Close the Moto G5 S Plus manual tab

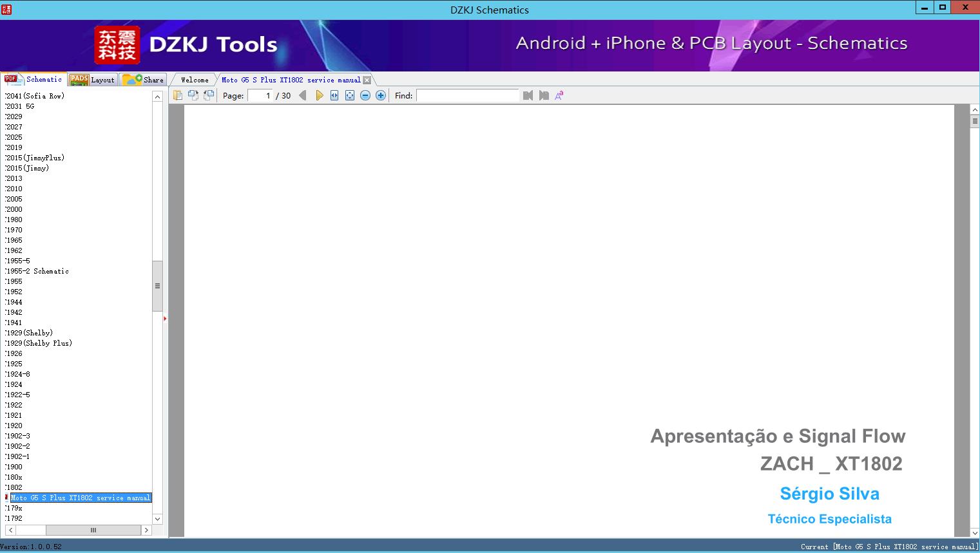click(367, 80)
